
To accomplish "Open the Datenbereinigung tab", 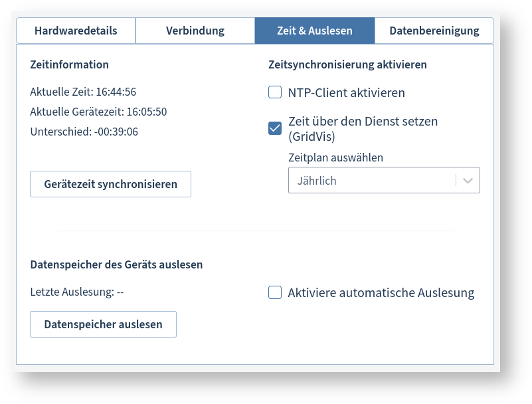I will (434, 31).
